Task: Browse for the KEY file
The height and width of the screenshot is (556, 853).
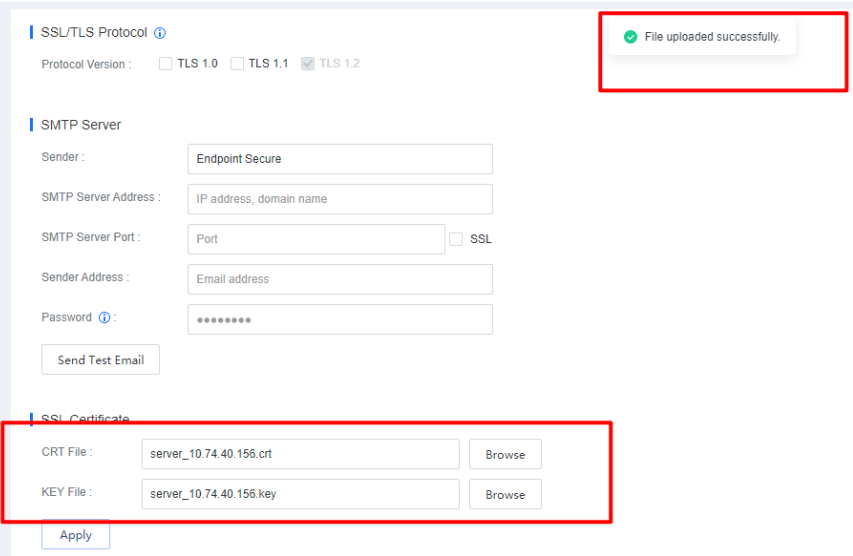Action: pyautogui.click(x=505, y=495)
